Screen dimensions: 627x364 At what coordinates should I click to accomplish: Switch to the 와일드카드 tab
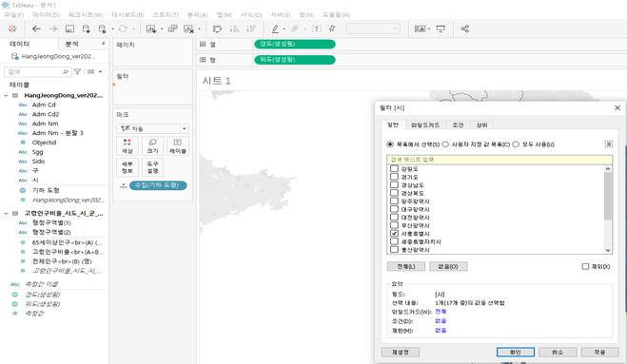click(425, 125)
